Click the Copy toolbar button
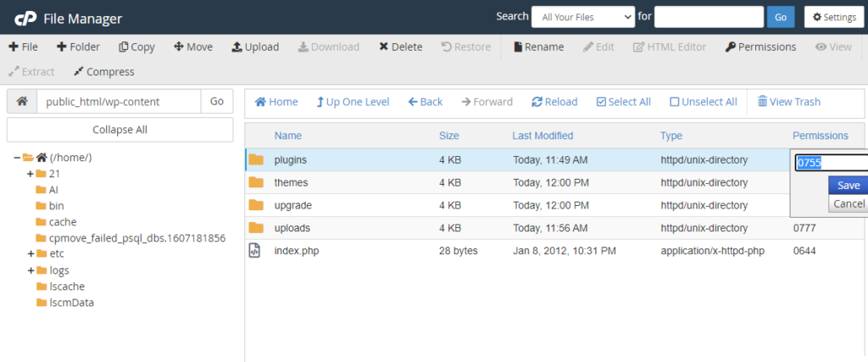This screenshot has width=868, height=362. click(x=136, y=47)
